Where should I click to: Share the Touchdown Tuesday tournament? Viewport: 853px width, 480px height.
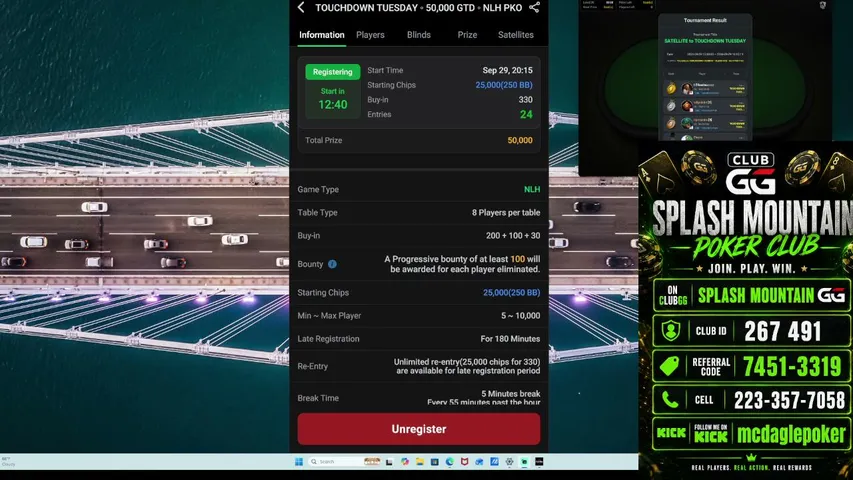534,7
